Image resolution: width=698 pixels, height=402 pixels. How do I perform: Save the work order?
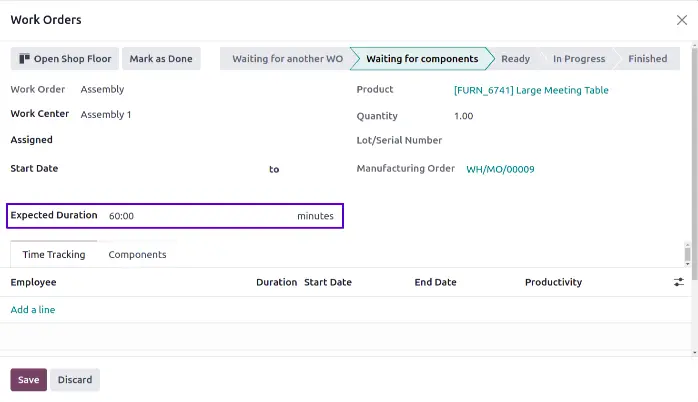(28, 380)
